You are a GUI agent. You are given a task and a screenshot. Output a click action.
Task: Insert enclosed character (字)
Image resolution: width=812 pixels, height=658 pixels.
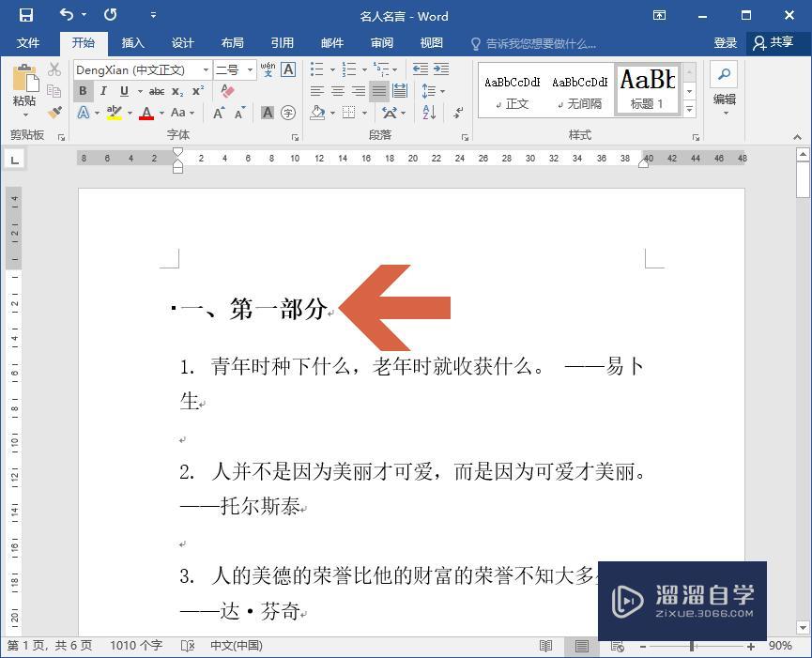coord(288,113)
